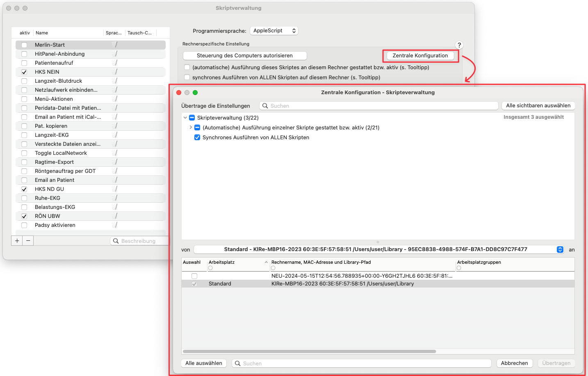Select the Standard workstation row

pos(378,284)
